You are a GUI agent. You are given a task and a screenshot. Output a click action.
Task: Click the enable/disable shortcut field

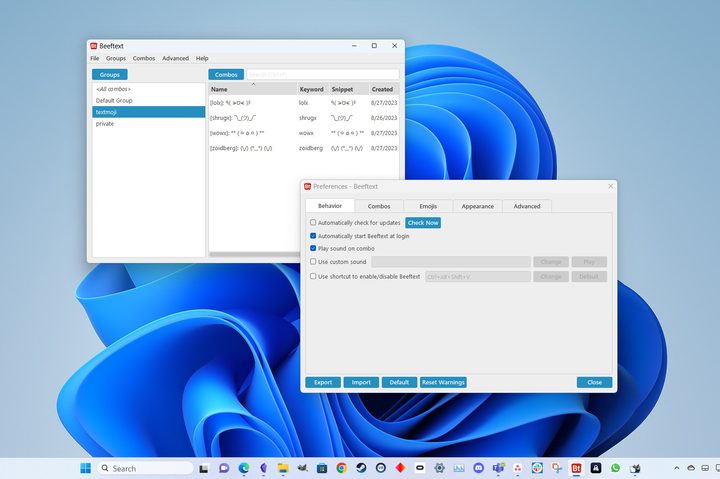tap(478, 276)
